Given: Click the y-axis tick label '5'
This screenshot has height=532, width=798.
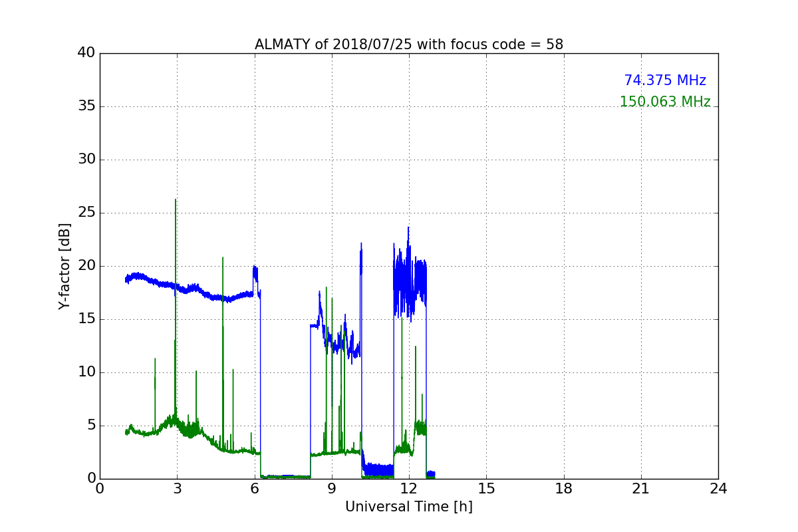Looking at the screenshot, I should tap(91, 426).
